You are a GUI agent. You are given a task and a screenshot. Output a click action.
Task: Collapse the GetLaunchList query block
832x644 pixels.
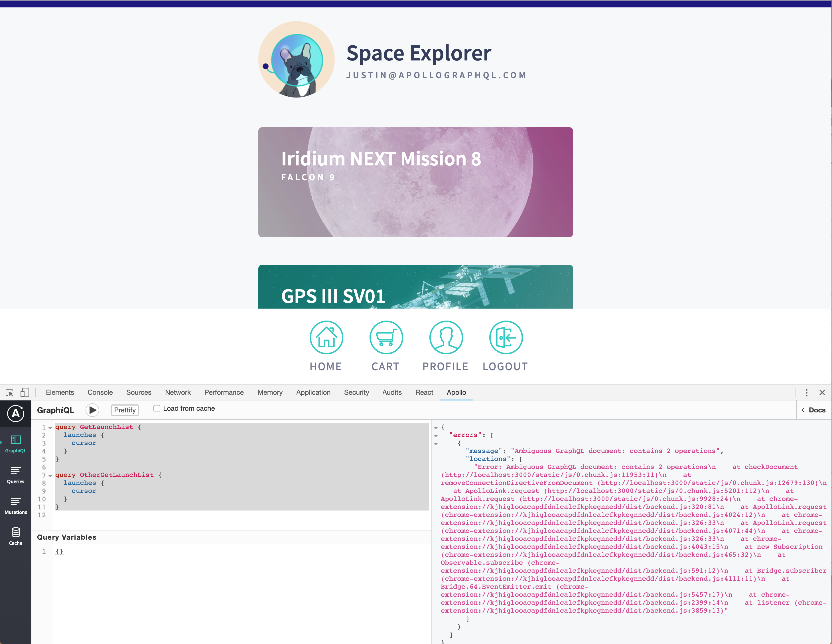50,428
